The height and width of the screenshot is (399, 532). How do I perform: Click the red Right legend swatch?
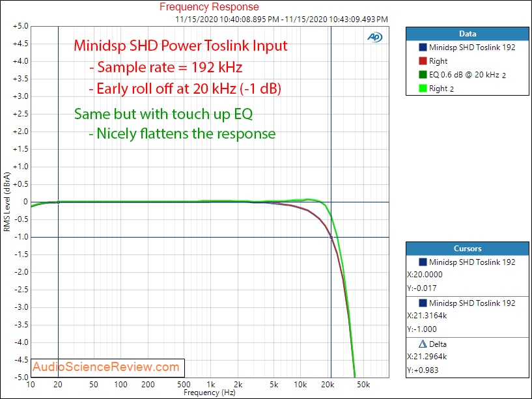423,61
